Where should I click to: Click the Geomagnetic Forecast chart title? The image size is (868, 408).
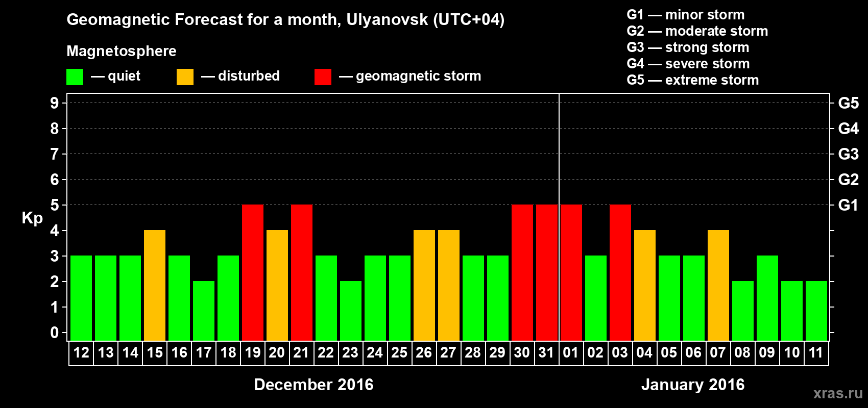285,20
